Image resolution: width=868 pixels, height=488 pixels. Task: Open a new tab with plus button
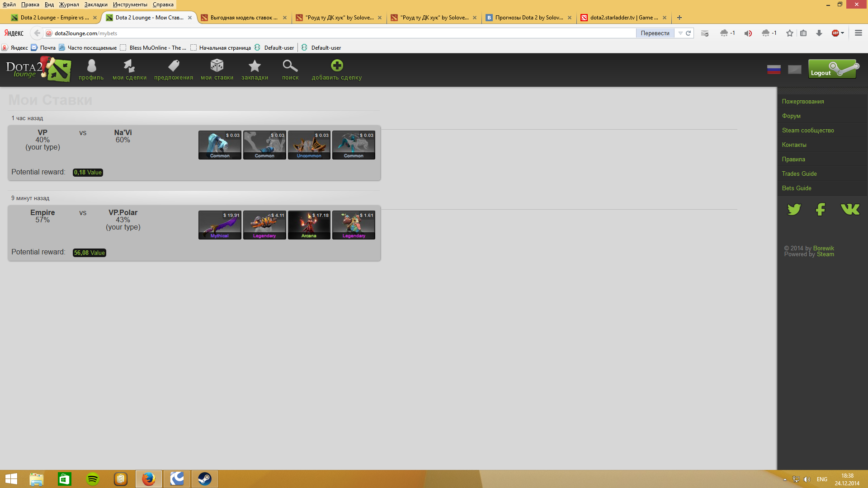pyautogui.click(x=679, y=18)
